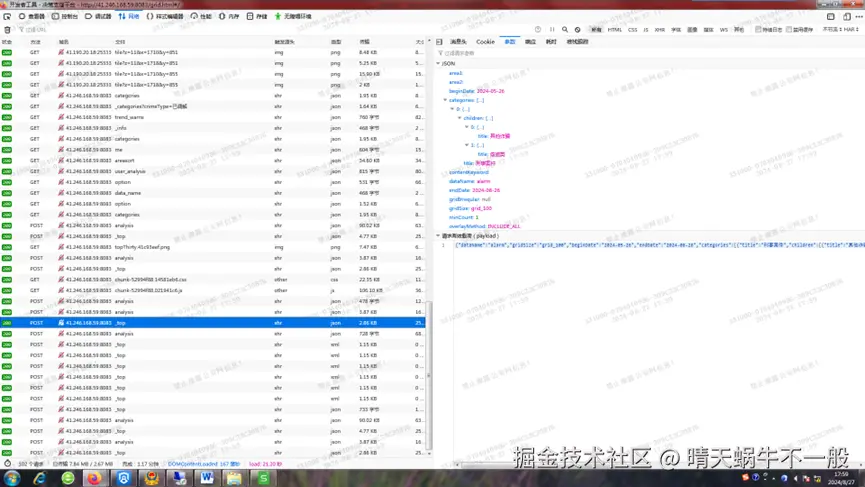Collapse the JSON tree section
Image resolution: width=865 pixels, height=487 pixels.
tap(439, 63)
